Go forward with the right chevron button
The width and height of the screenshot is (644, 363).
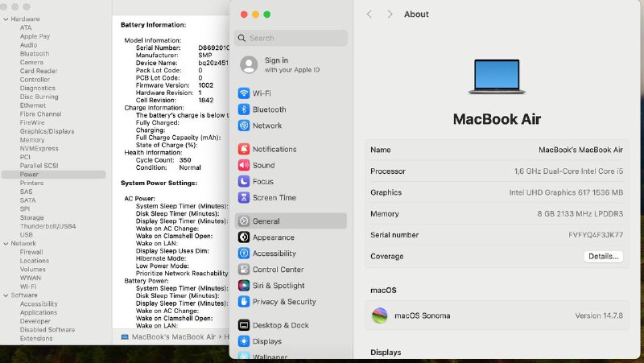click(x=390, y=14)
